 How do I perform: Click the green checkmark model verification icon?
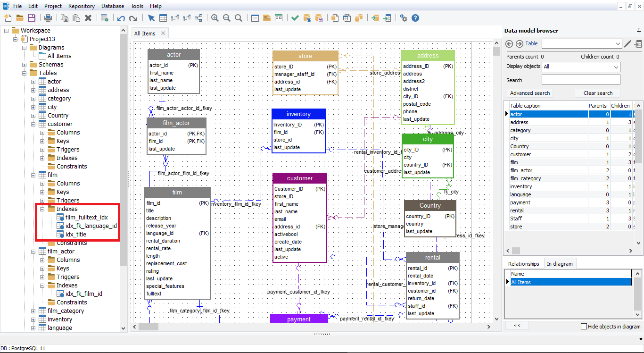[x=294, y=18]
